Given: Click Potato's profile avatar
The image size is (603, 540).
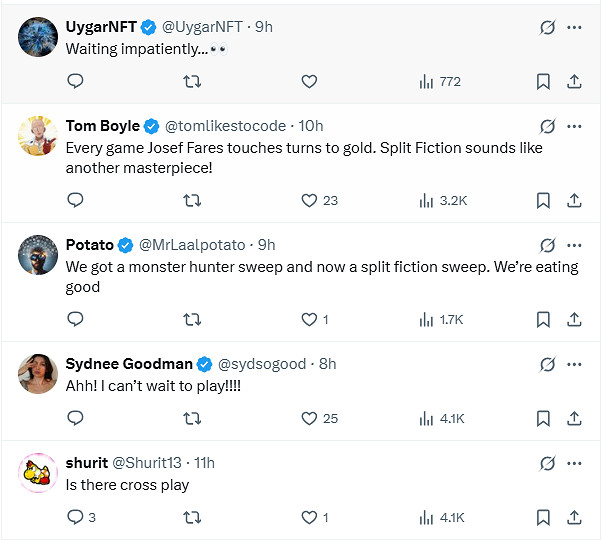Looking at the screenshot, I should coord(37,254).
